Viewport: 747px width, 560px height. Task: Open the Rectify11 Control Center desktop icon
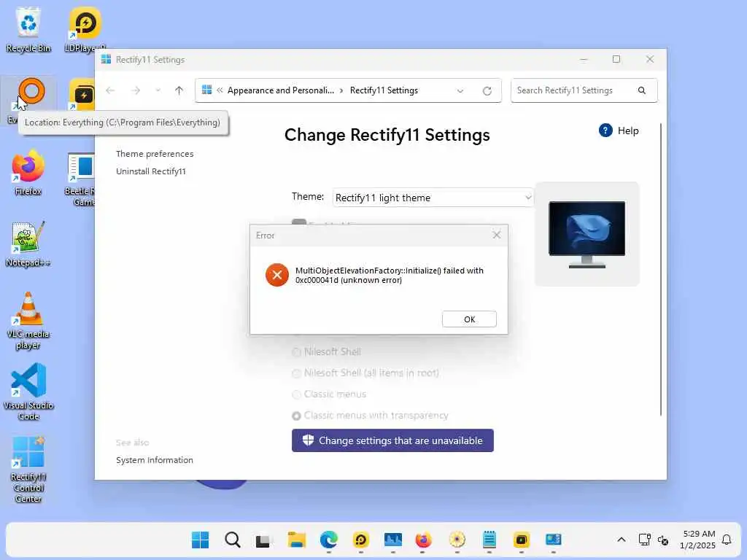point(28,469)
